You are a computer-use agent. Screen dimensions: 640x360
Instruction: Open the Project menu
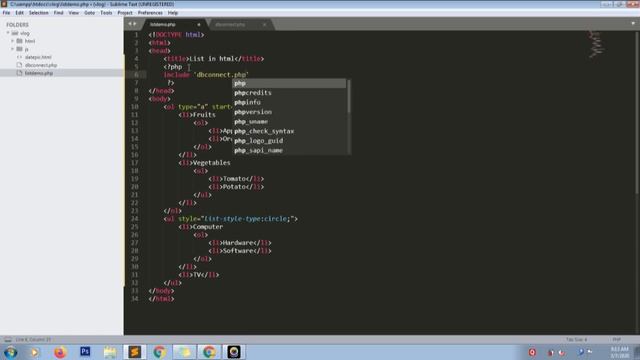coord(125,13)
